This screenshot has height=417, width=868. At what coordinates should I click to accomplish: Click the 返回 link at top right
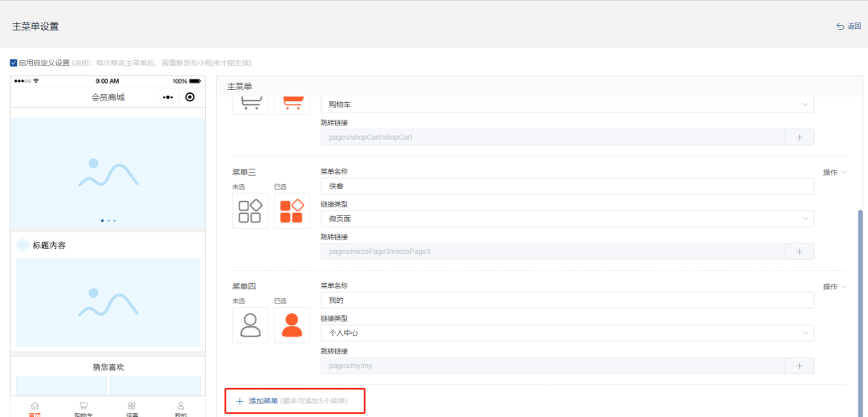pyautogui.click(x=849, y=27)
